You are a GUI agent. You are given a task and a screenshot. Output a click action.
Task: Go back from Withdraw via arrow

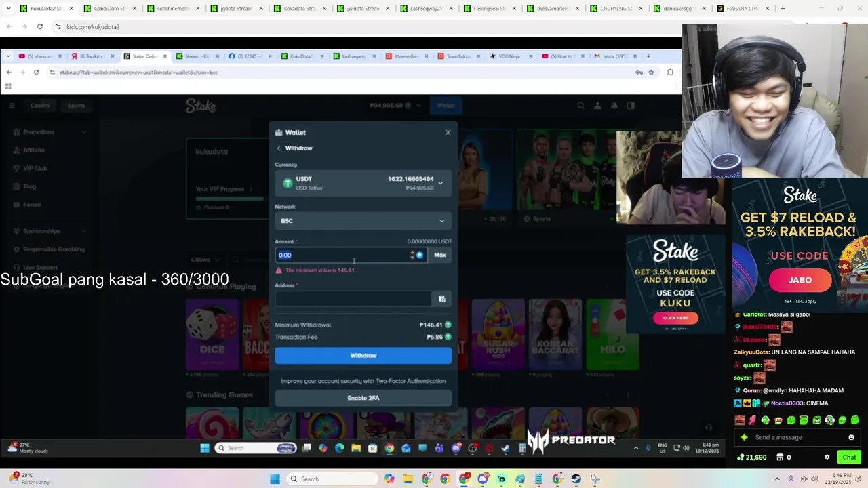click(x=279, y=148)
